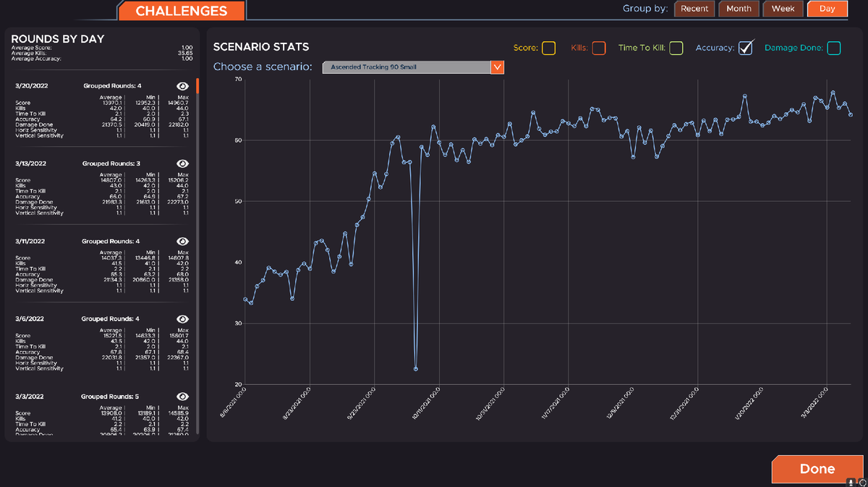The width and height of the screenshot is (868, 487).
Task: Click the Done button
Action: coord(817,469)
